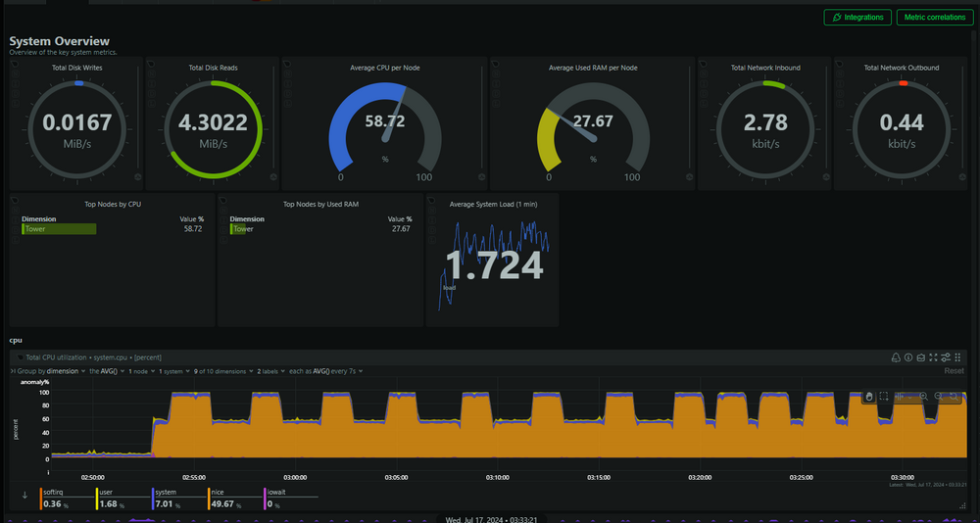Open the small chevron beside highlight tool
The image size is (980, 523).
(910, 397)
